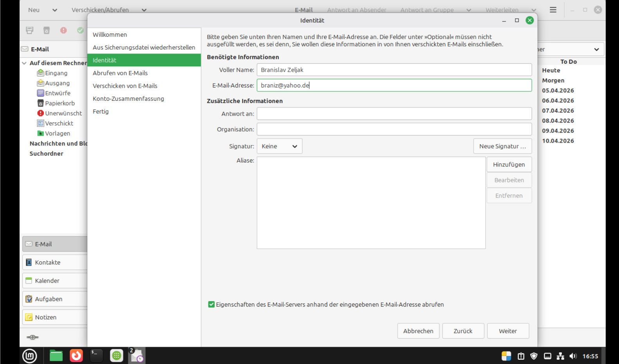Image resolution: width=619 pixels, height=364 pixels.
Task: Select 'Konto-Zusammenfassung' in the sidebar
Action: (x=128, y=99)
